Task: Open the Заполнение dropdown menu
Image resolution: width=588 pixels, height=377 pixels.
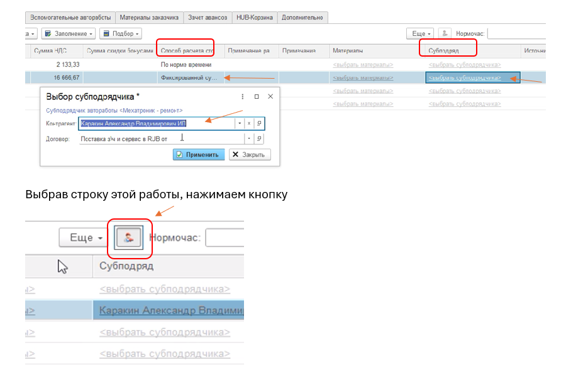Action: click(69, 33)
